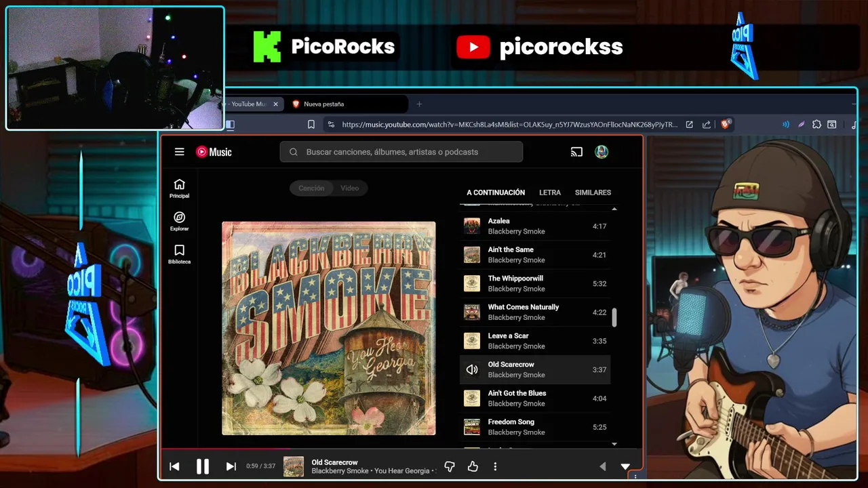The width and height of the screenshot is (868, 488).
Task: Play Freedom Song from queue
Action: click(x=535, y=427)
